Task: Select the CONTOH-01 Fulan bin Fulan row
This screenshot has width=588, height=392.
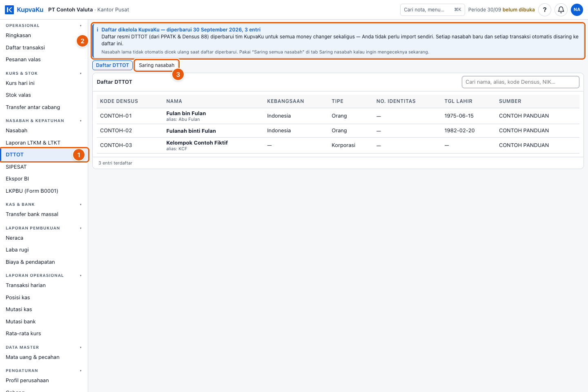Action: (x=338, y=116)
